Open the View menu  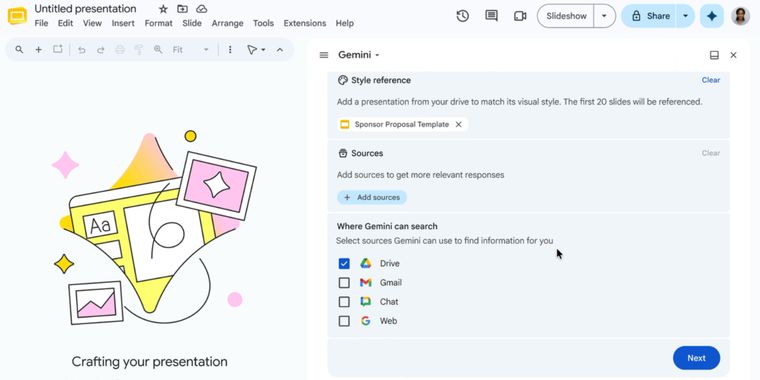tap(92, 23)
